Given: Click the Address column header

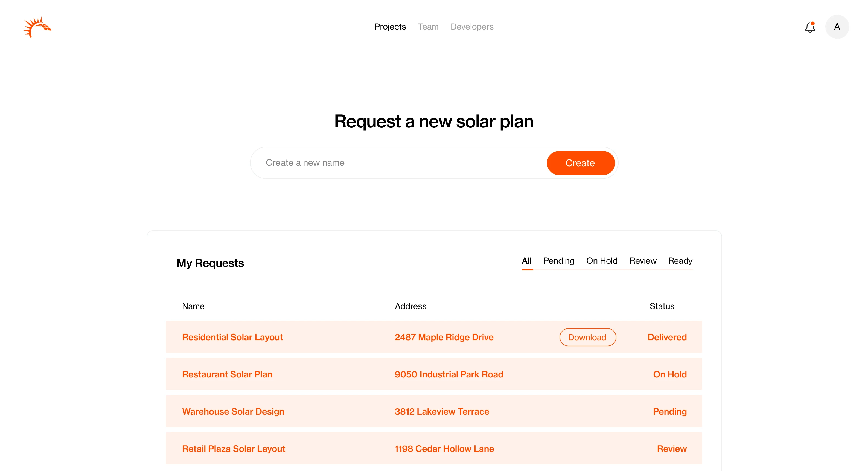Looking at the screenshot, I should tap(410, 306).
